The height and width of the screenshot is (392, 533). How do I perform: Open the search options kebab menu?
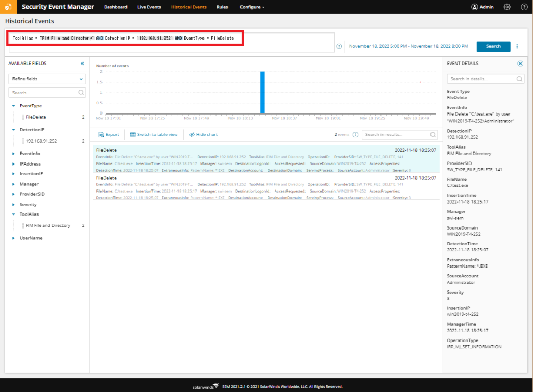[x=517, y=46]
